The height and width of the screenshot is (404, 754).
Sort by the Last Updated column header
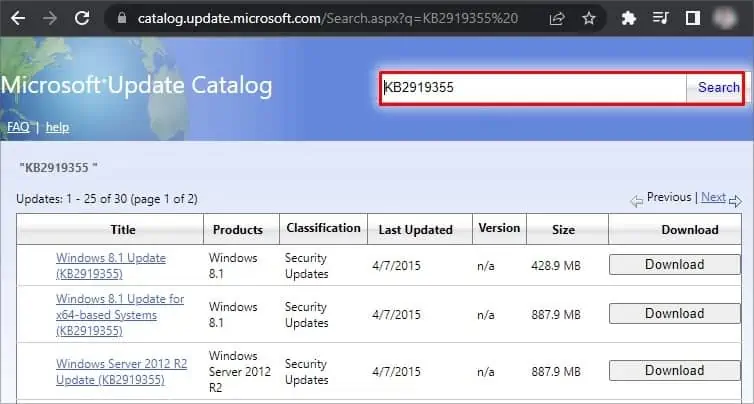tap(420, 229)
